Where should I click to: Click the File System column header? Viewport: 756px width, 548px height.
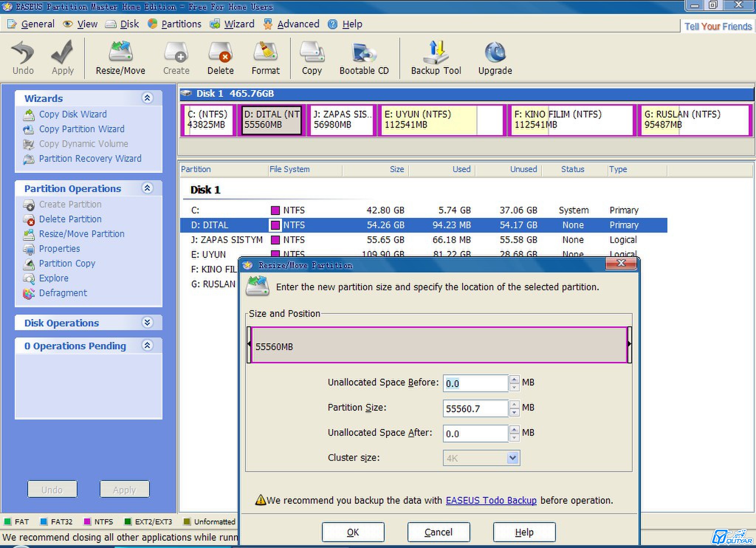[305, 169]
